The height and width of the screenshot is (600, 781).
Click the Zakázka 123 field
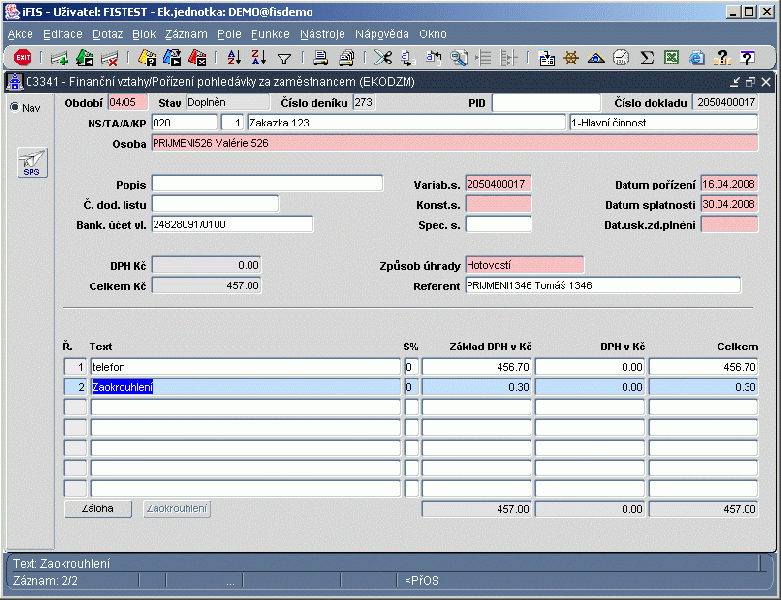406,122
